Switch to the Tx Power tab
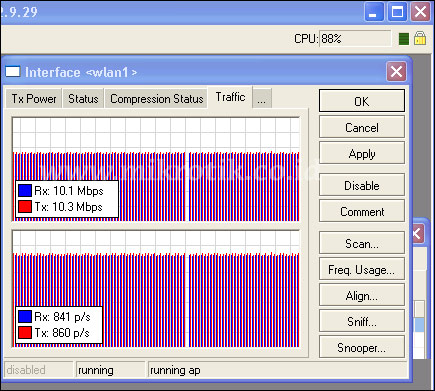This screenshot has width=435, height=391. pyautogui.click(x=34, y=99)
